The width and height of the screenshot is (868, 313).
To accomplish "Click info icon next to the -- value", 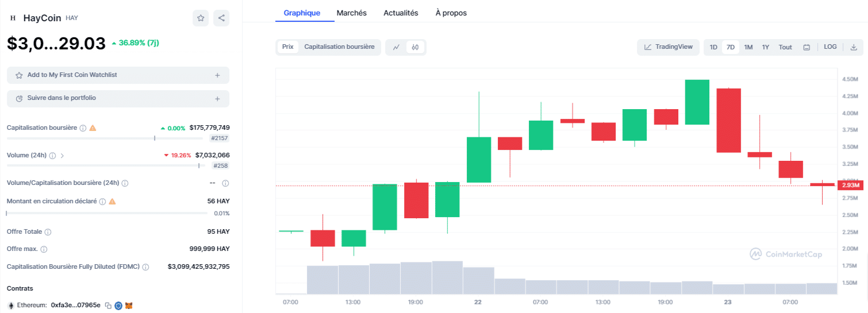I will pyautogui.click(x=225, y=183).
